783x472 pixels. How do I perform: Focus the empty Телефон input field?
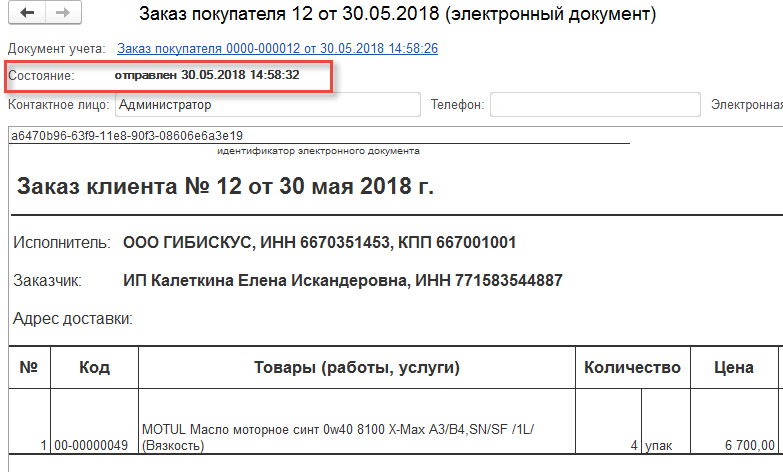(594, 104)
